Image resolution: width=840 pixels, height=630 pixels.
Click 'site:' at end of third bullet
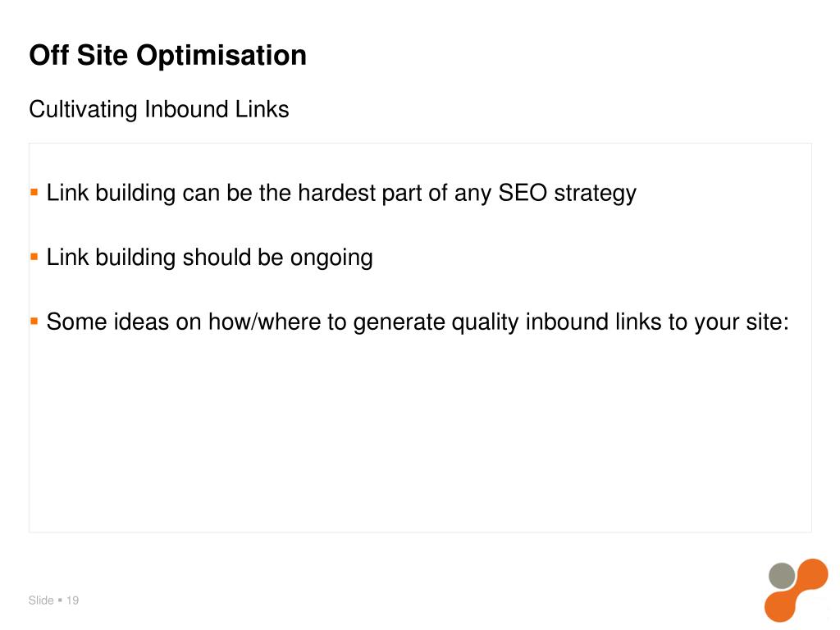click(768, 322)
